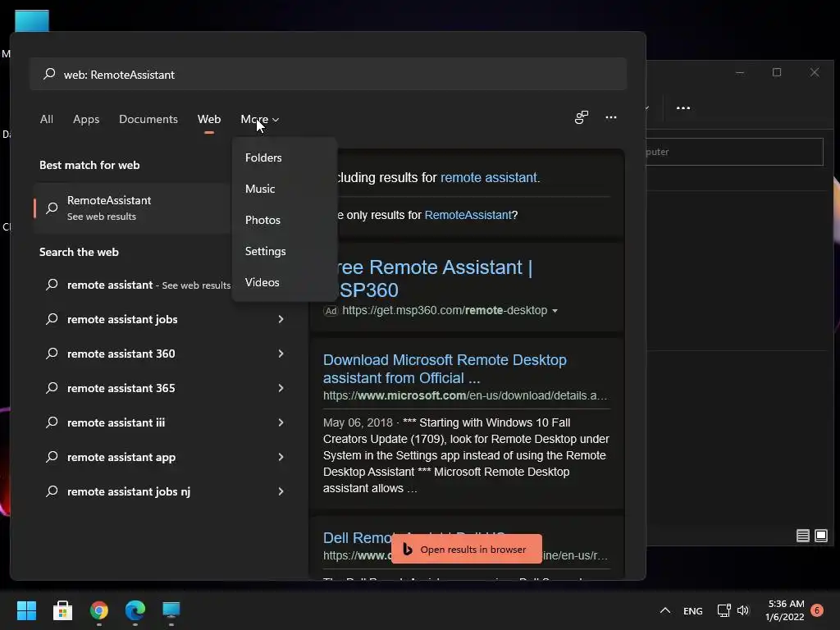Expand arrow for remote assistant iii
This screenshot has height=630, width=840.
(x=281, y=422)
